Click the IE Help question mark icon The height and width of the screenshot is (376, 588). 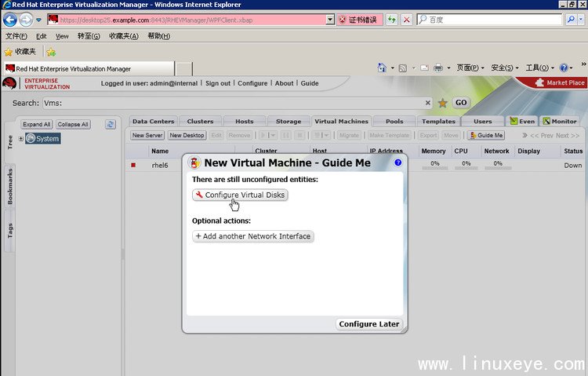[x=564, y=68]
